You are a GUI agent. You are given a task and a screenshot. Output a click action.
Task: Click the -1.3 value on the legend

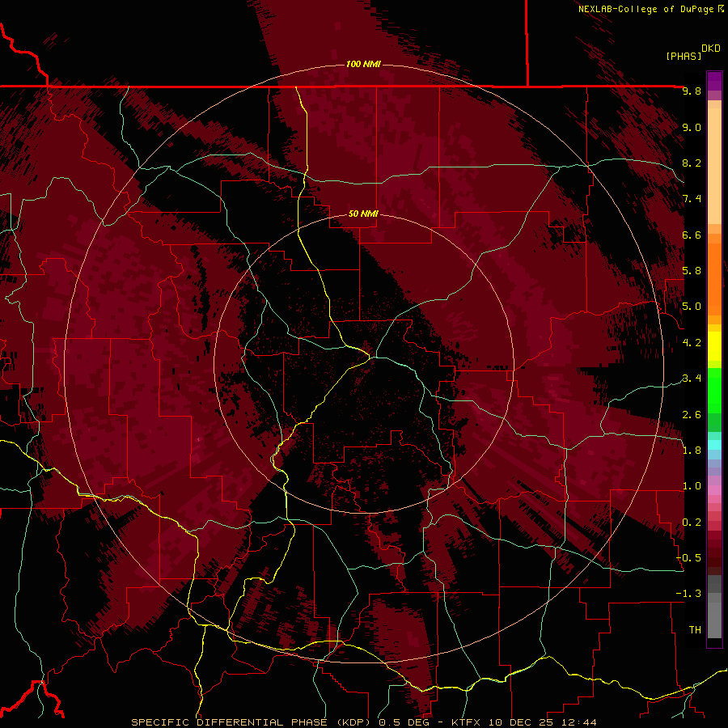pyautogui.click(x=688, y=594)
